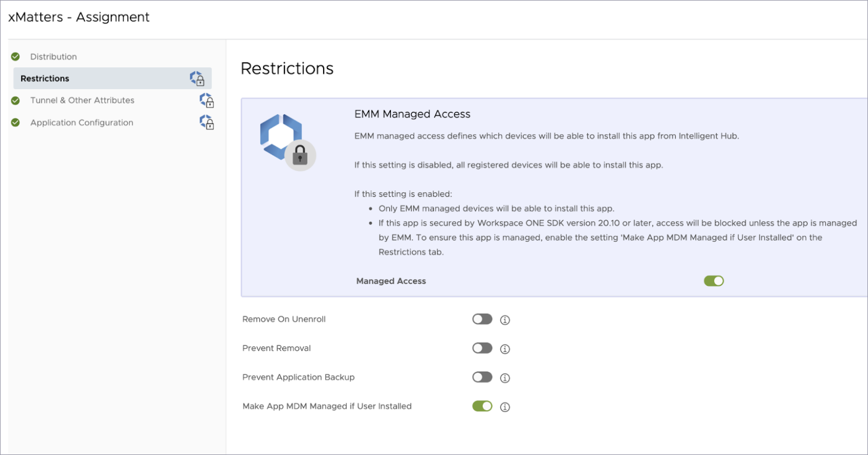
Task: Open Application Configuration section
Action: (x=82, y=123)
